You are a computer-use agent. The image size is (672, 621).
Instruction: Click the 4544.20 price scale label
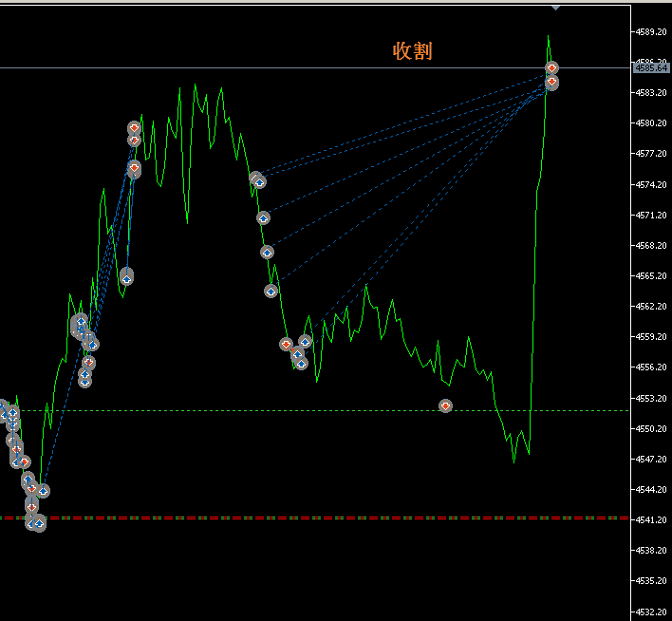pyautogui.click(x=651, y=490)
